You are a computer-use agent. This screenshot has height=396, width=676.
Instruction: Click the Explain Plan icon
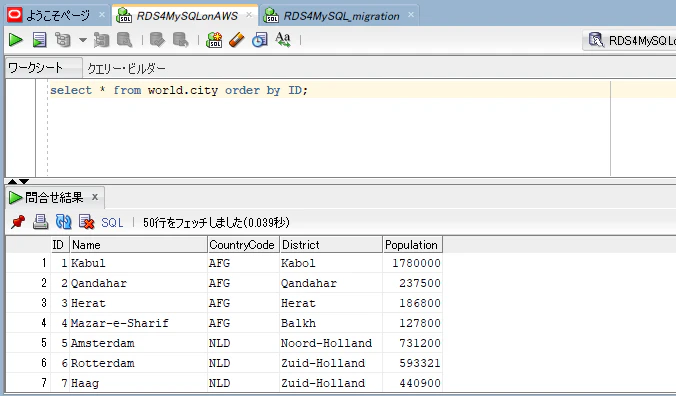pyautogui.click(x=63, y=40)
